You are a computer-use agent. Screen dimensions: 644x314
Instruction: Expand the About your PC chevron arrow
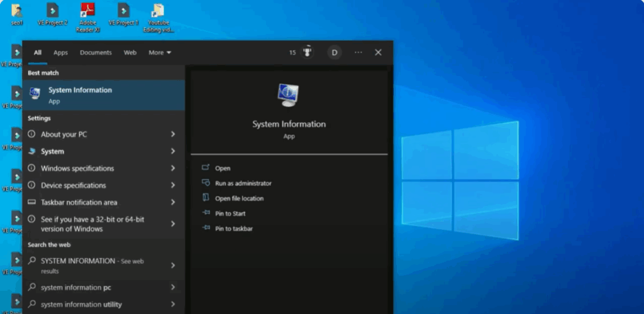coord(173,134)
